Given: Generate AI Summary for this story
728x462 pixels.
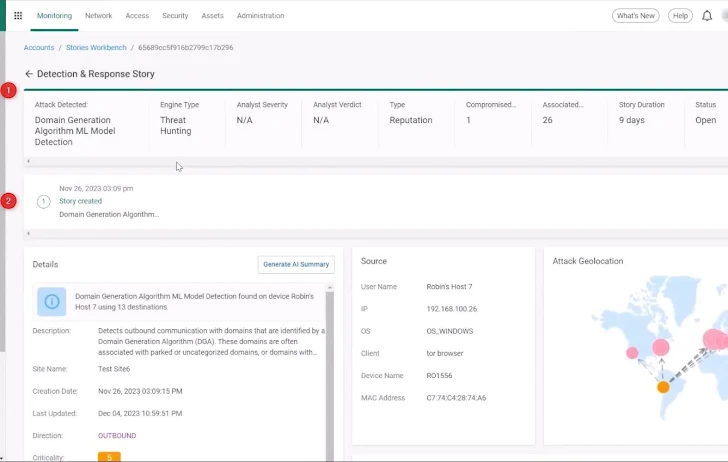Looking at the screenshot, I should coord(296,264).
